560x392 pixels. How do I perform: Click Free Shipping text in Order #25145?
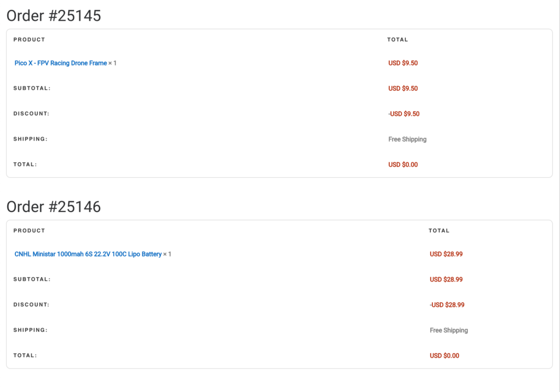click(407, 139)
